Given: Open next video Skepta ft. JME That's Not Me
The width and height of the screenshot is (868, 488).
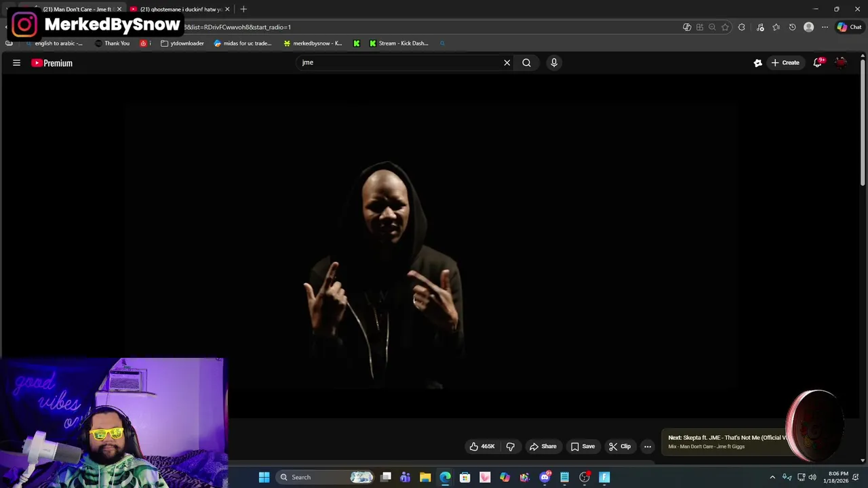Looking at the screenshot, I should [x=726, y=442].
